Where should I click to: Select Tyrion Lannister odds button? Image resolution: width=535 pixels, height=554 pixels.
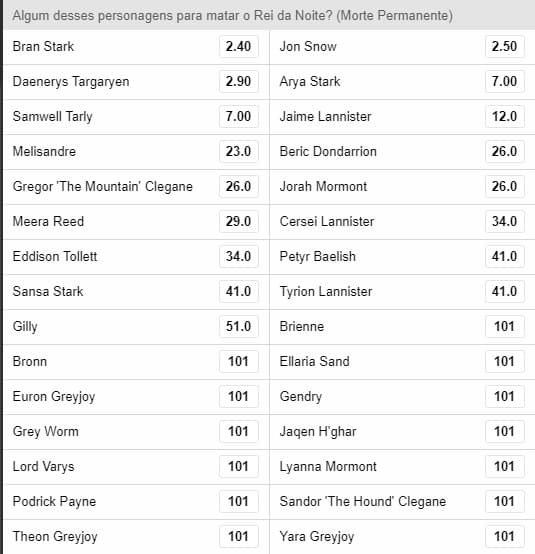coord(505,291)
